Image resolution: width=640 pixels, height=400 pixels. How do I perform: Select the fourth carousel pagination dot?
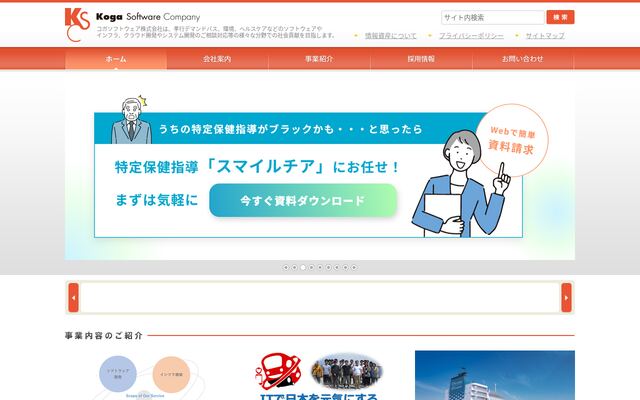coord(311,267)
